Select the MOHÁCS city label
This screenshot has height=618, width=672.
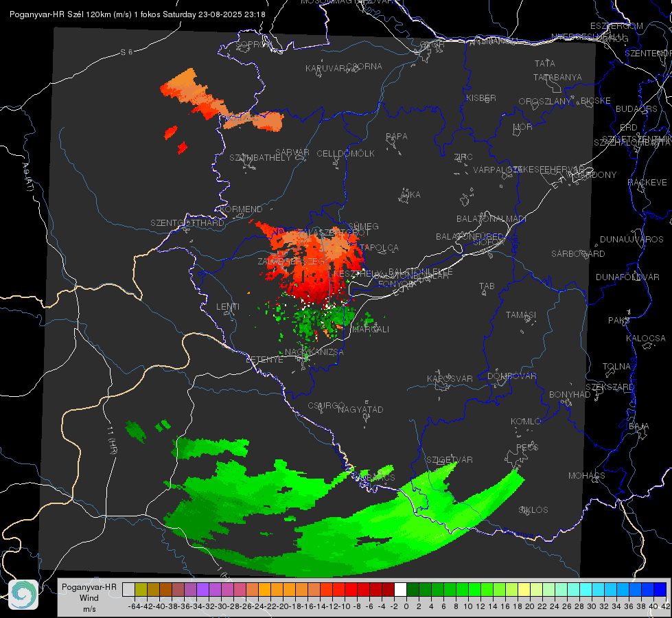pos(586,476)
